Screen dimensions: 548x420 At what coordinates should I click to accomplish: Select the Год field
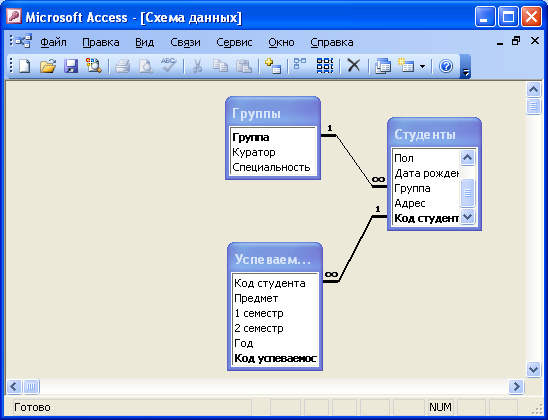(275, 343)
